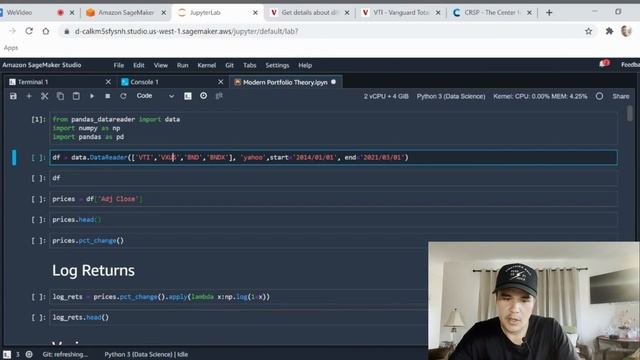Open the Edit menu
The height and width of the screenshot is (360, 640).
tap(139, 65)
